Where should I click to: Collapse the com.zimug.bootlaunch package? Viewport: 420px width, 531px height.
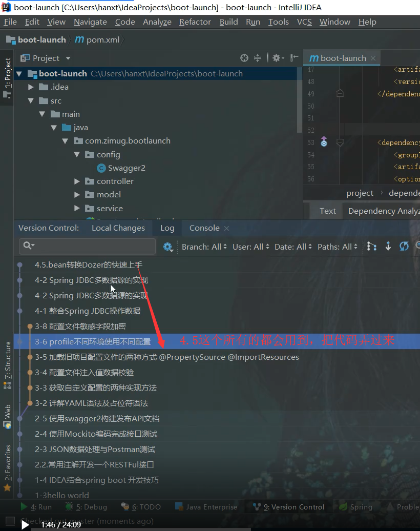(x=65, y=141)
